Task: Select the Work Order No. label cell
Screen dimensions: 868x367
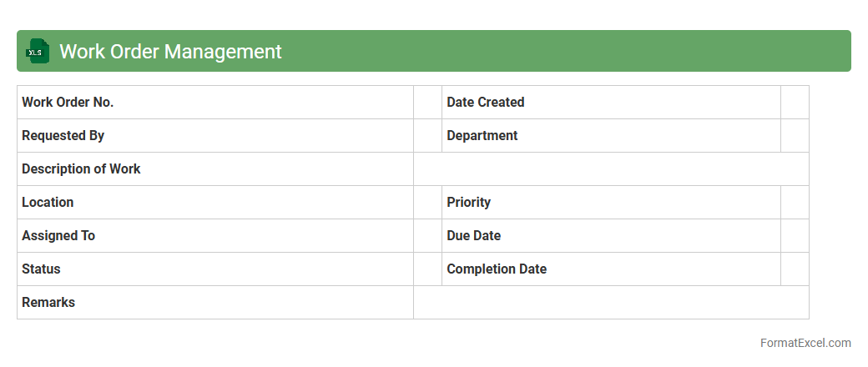Action: [x=214, y=102]
